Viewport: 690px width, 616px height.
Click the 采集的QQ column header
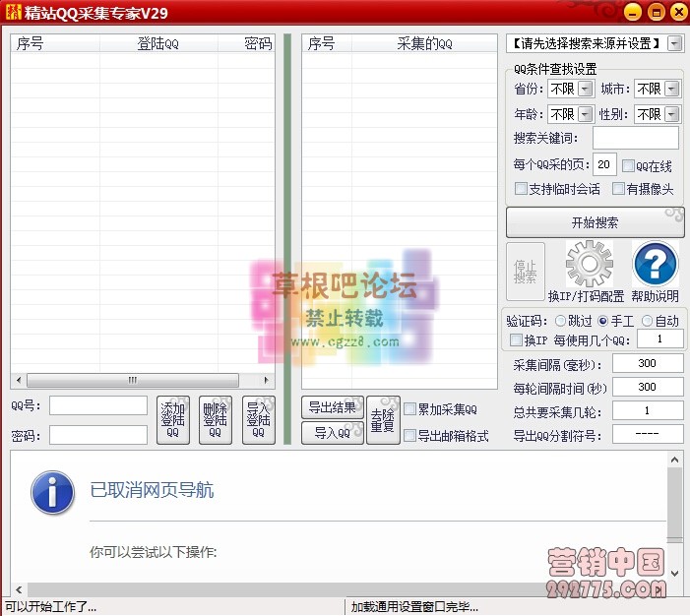pyautogui.click(x=424, y=43)
